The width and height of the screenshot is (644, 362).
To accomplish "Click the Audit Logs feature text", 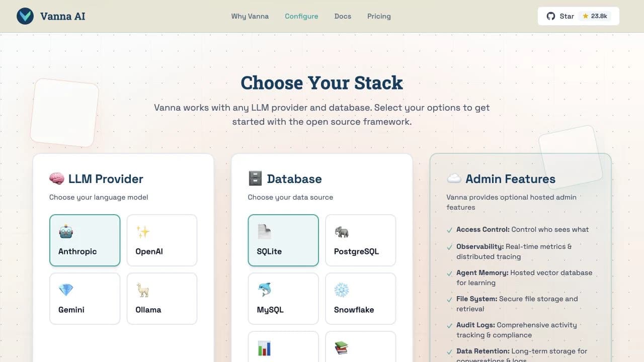I will coord(517,330).
